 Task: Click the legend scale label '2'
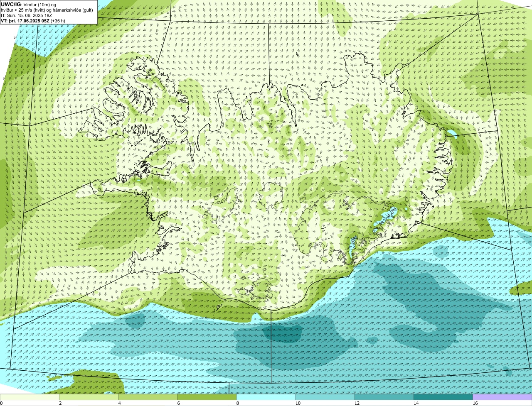[60, 403]
